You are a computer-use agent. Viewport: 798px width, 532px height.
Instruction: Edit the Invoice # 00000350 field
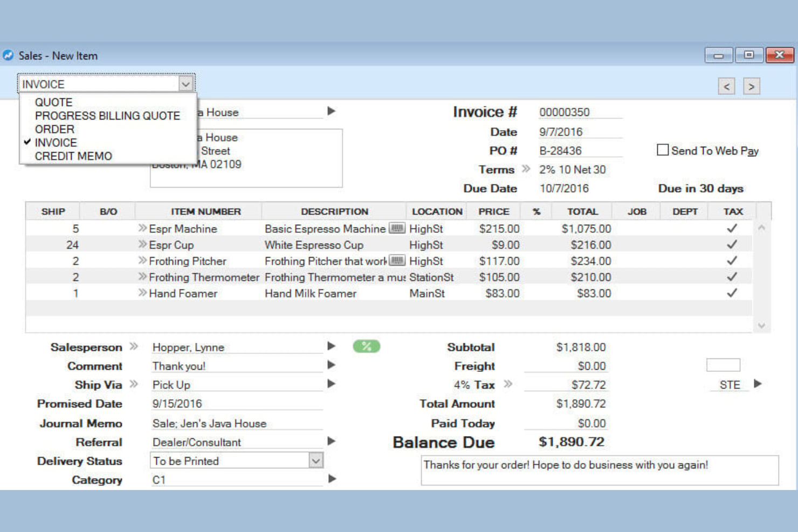(x=580, y=112)
